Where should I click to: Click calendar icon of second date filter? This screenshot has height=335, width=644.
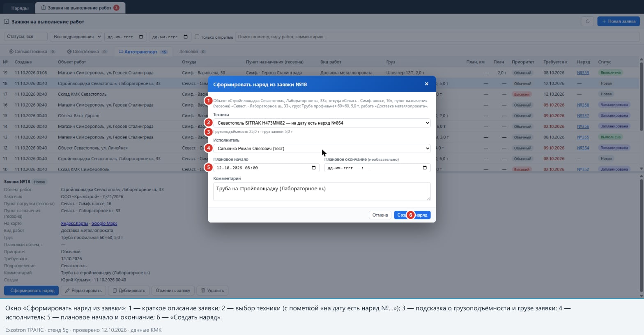click(x=186, y=37)
